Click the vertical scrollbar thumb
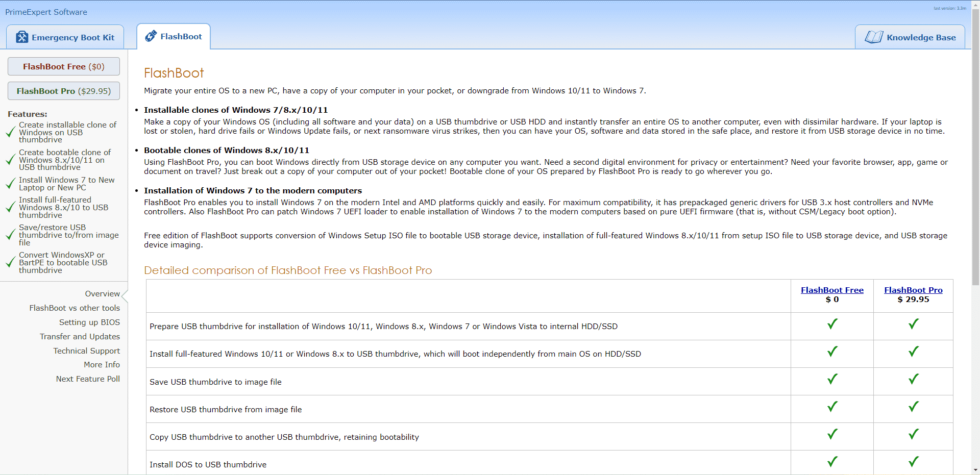The width and height of the screenshot is (980, 475). pos(975,147)
